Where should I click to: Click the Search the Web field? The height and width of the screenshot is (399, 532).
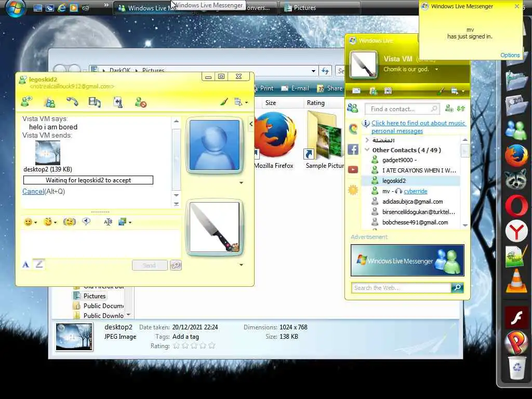401,288
